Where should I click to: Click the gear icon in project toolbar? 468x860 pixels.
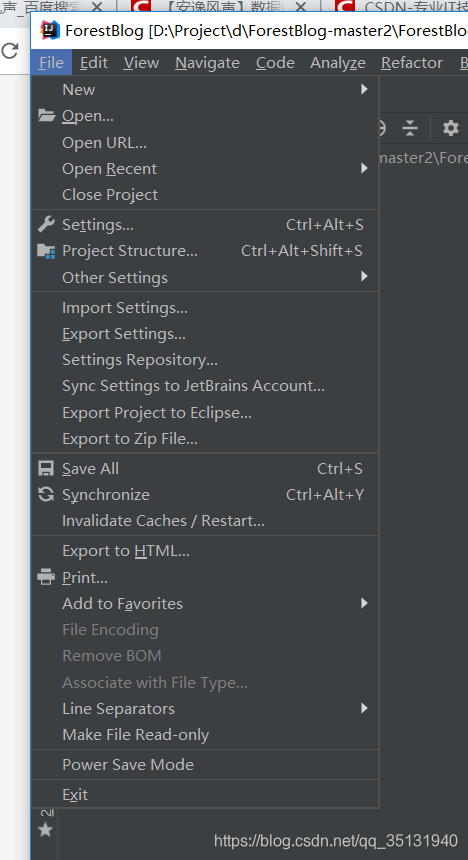[450, 128]
